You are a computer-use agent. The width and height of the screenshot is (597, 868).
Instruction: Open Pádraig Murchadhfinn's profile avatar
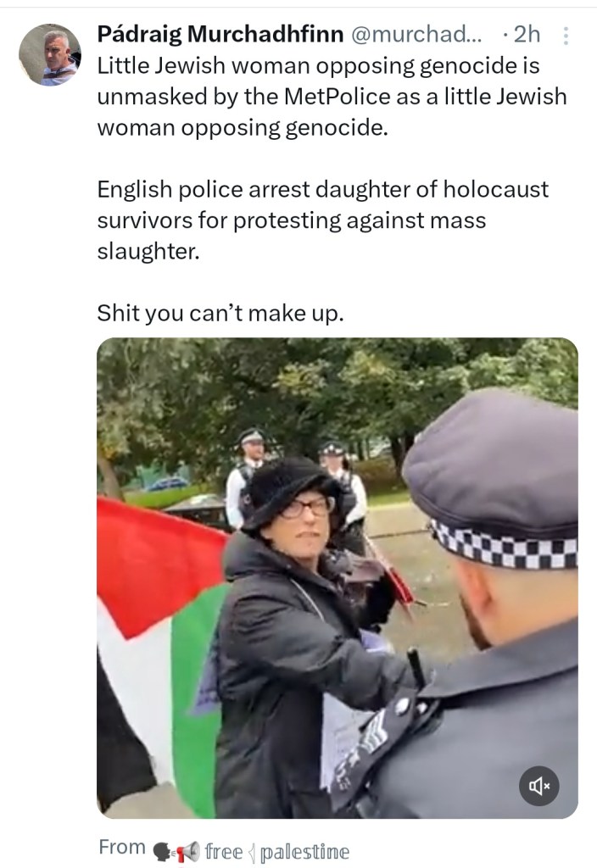pos(50,55)
